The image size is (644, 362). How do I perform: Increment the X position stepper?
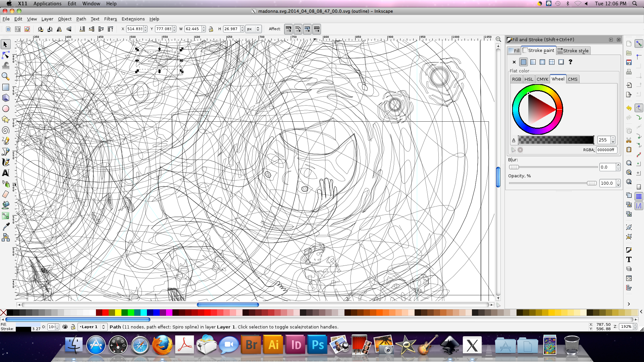tap(146, 27)
